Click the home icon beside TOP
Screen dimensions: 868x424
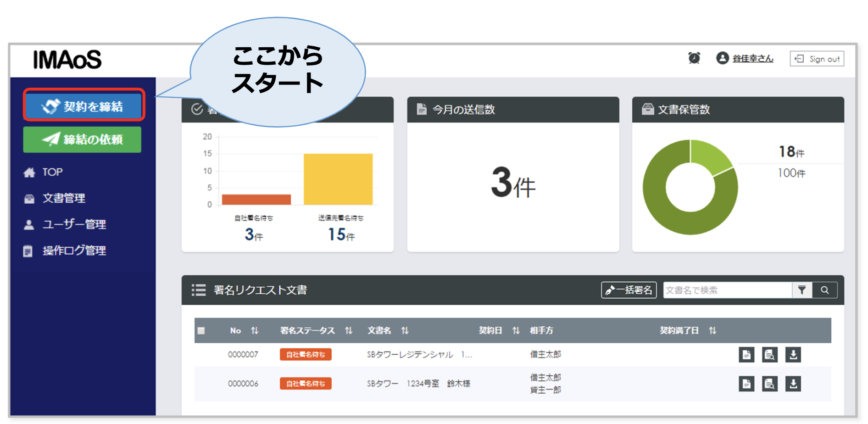(x=29, y=172)
